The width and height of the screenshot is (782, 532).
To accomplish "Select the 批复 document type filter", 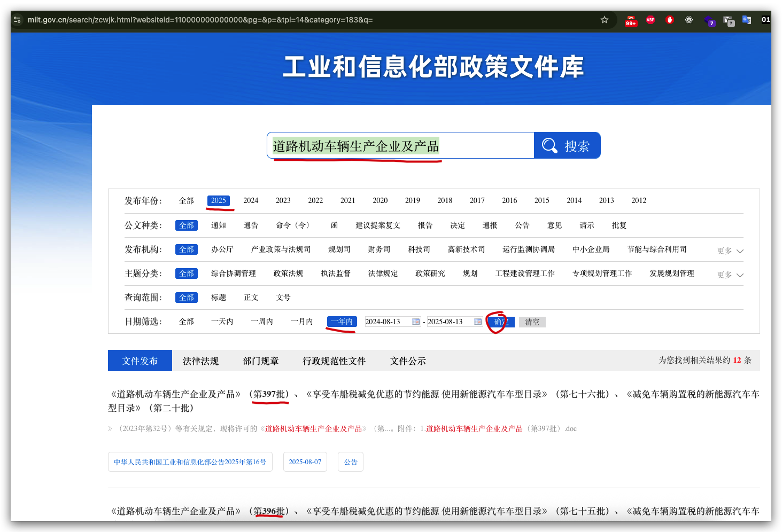I will pos(620,225).
